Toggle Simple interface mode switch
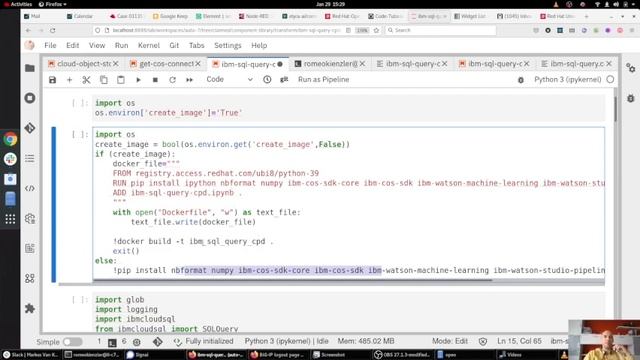This screenshot has width=640, height=360. point(73,342)
